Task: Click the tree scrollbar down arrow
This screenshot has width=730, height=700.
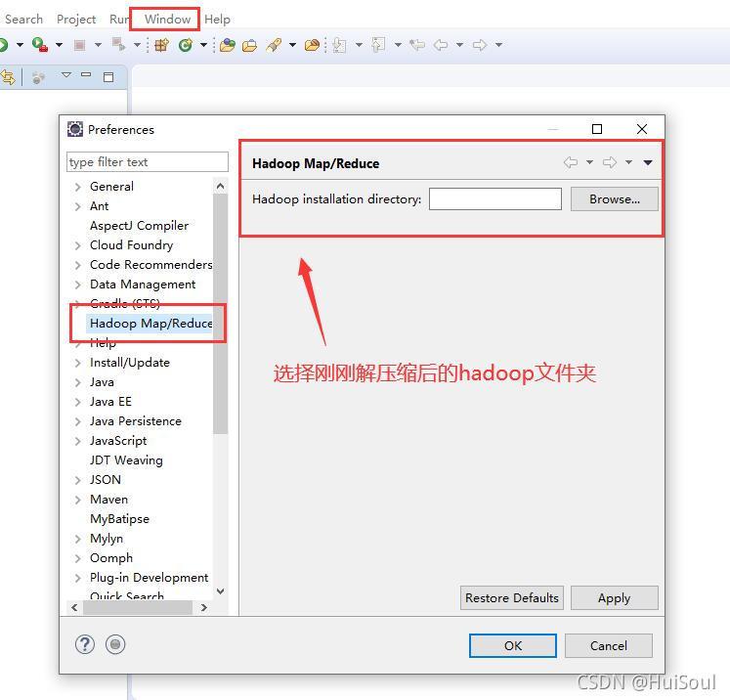Action: coord(221,591)
